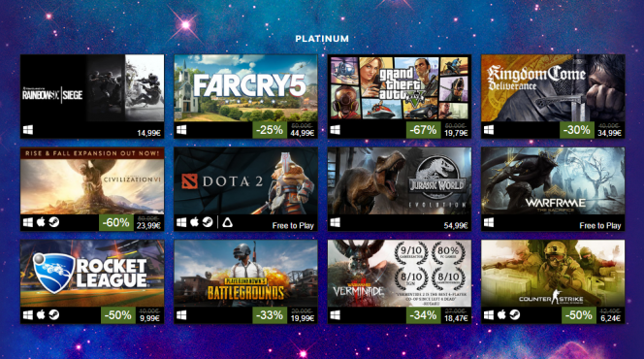644x359 pixels.
Task: Click the Steam logo icon under Counter-Strike
Action: (515, 315)
